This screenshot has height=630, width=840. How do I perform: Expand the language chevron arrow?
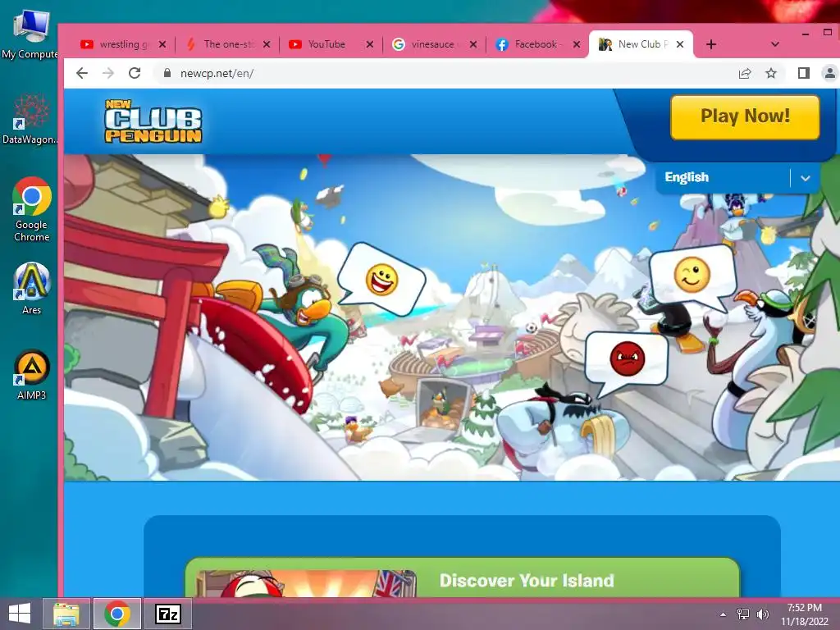pyautogui.click(x=806, y=178)
